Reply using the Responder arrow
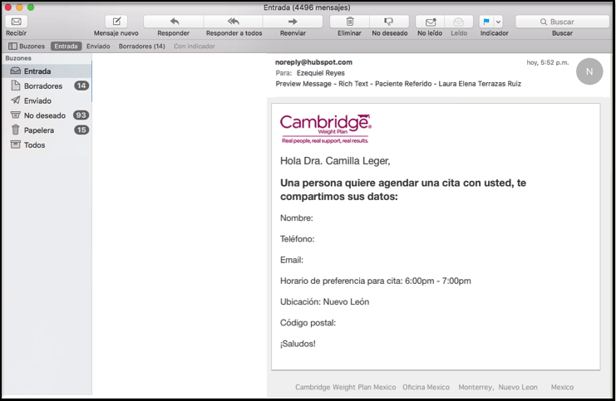The width and height of the screenshot is (616, 401). point(174,22)
